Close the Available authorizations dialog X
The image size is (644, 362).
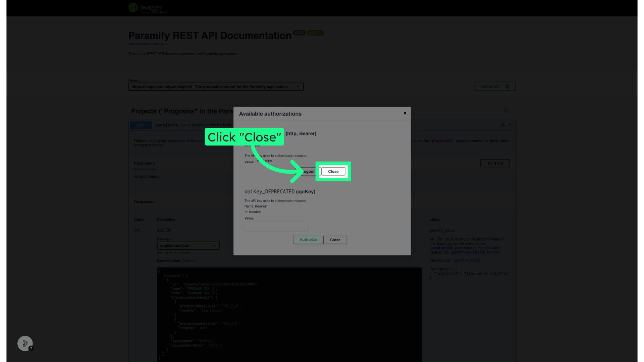[x=405, y=113]
